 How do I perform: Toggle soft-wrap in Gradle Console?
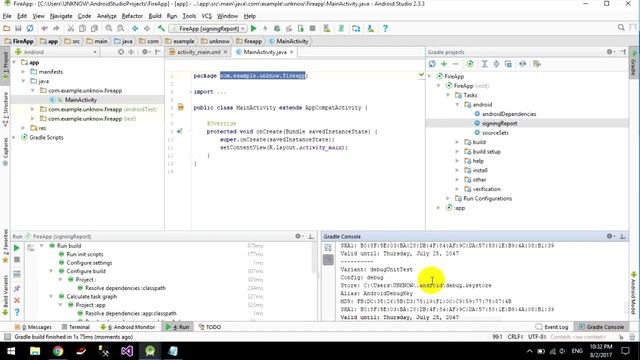click(x=328, y=248)
